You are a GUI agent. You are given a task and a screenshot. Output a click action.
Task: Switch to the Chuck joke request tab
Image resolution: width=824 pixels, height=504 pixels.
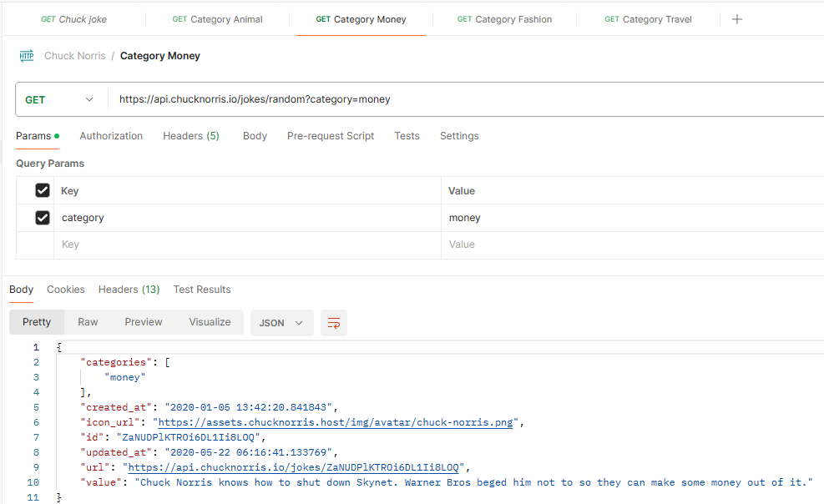point(73,19)
